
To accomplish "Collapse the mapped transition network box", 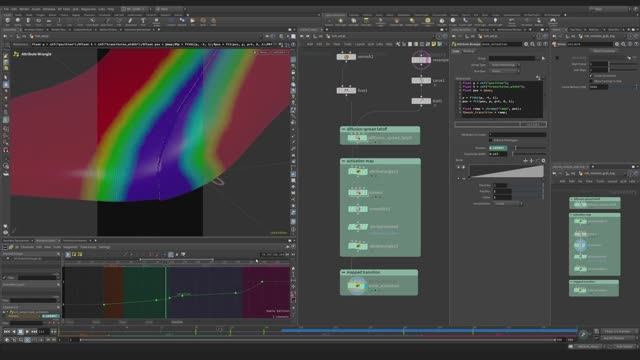I will click(x=344, y=272).
